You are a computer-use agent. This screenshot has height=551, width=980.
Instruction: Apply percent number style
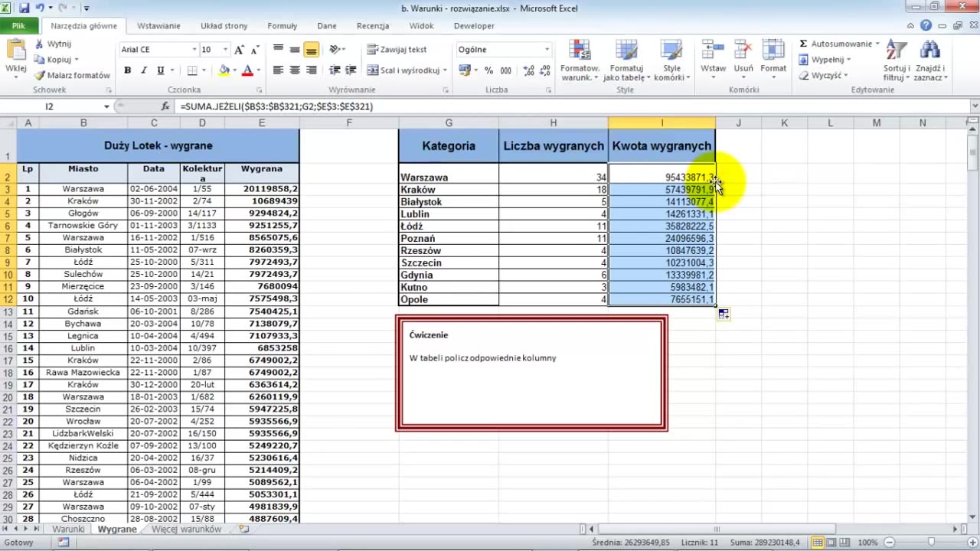tap(488, 70)
